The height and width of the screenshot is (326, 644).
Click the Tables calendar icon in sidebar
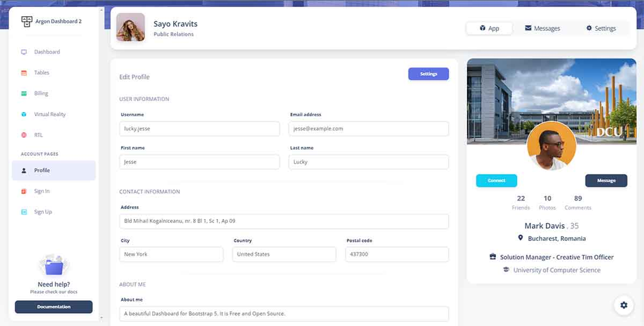(x=24, y=73)
